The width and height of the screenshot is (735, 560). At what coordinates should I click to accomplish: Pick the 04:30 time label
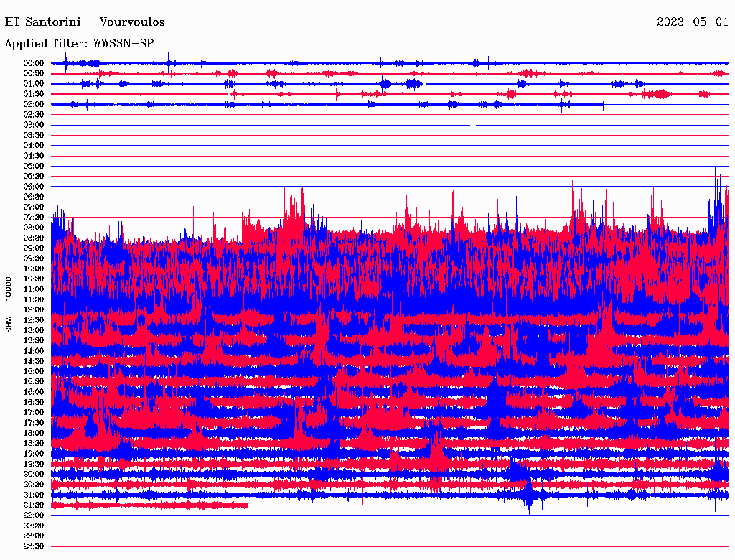click(34, 156)
